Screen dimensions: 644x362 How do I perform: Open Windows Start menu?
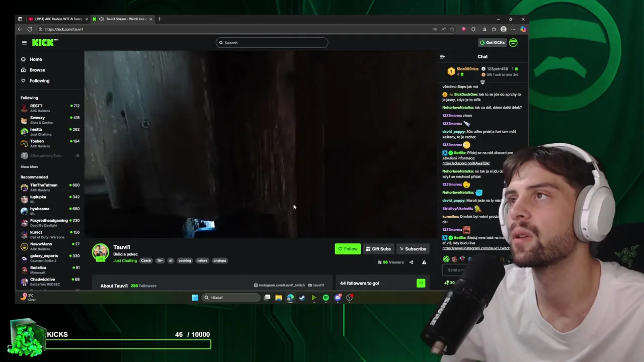(x=195, y=298)
